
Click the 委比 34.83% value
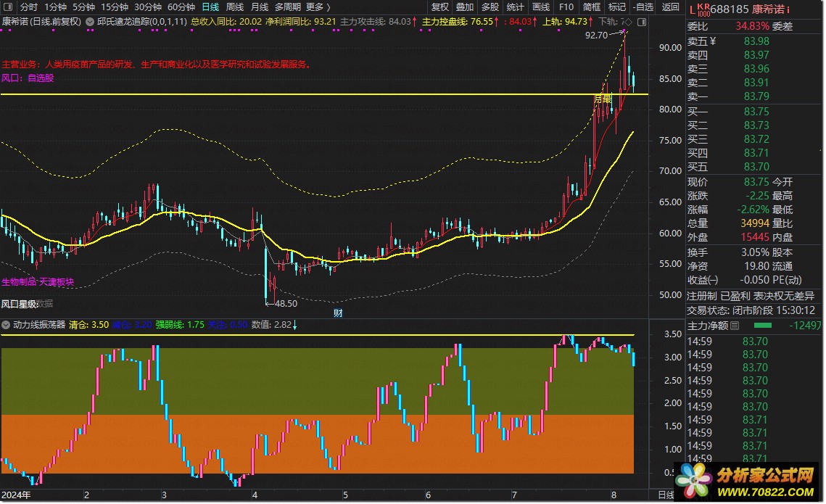[753, 26]
